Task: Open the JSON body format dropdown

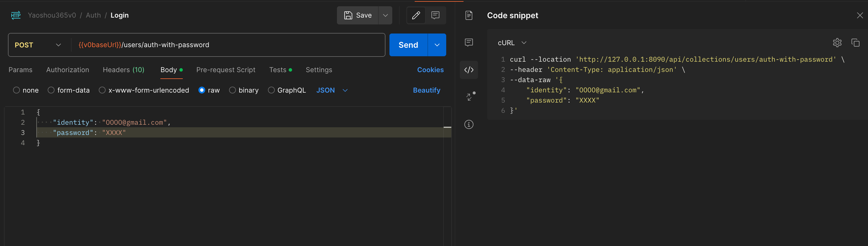Action: click(332, 90)
